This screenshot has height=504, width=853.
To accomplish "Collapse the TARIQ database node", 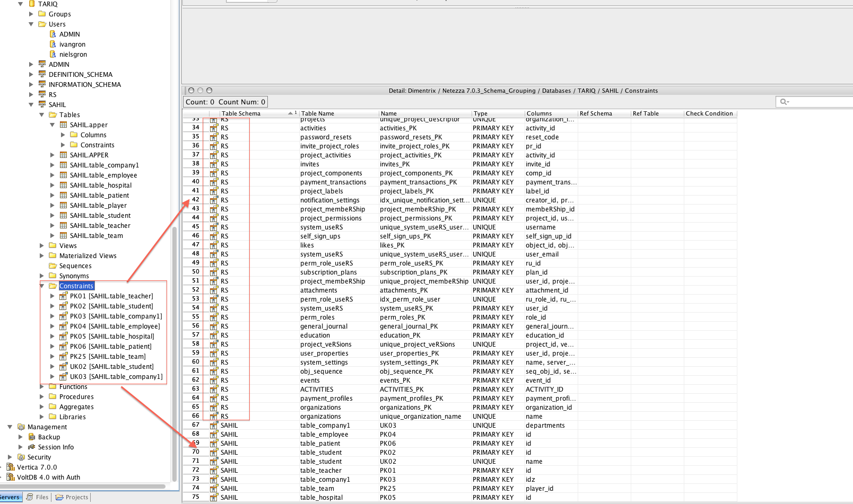I will 20,4.
